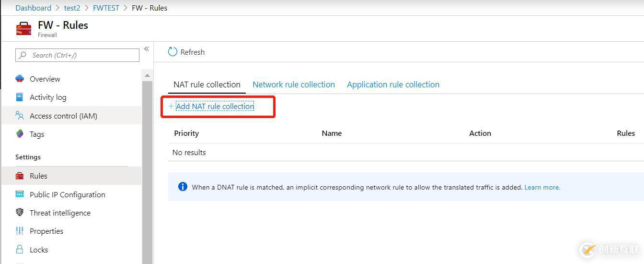
Task: Open the Public IP Configuration icon
Action: click(x=20, y=194)
